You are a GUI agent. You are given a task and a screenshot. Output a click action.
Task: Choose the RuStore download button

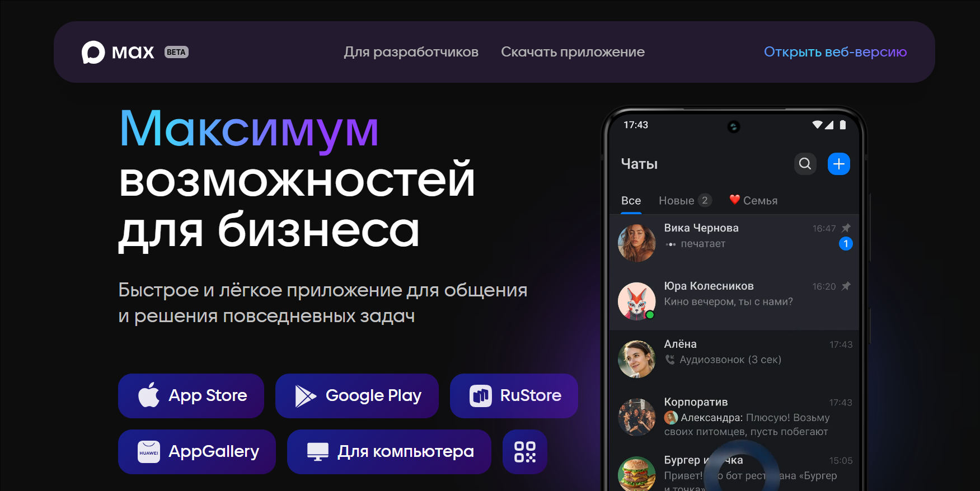514,396
